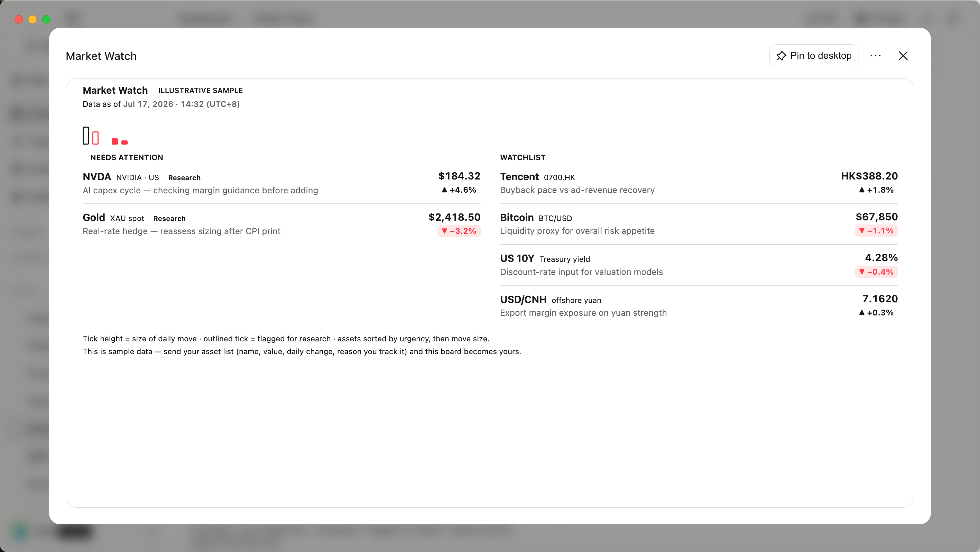Click the Bitcoin −1.1% change badge

(x=876, y=231)
